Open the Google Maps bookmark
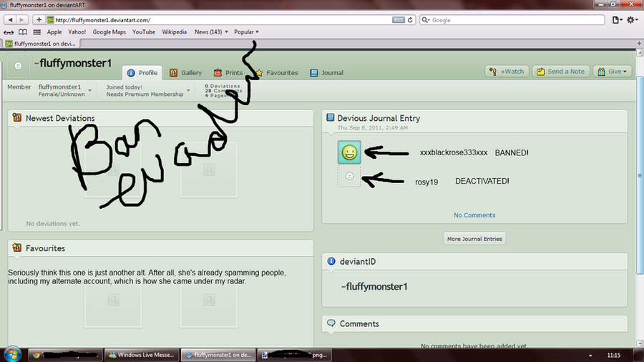Image resolution: width=644 pixels, height=362 pixels. tap(109, 32)
